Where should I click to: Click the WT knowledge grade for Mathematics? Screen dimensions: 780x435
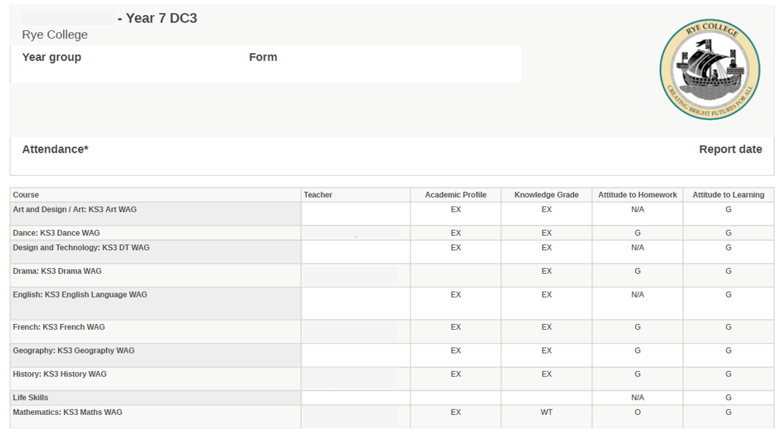click(x=546, y=412)
